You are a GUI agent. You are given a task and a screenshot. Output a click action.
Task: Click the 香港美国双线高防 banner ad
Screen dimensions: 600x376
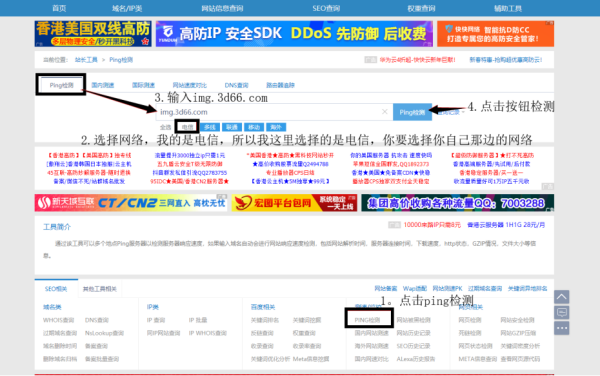click(x=93, y=34)
